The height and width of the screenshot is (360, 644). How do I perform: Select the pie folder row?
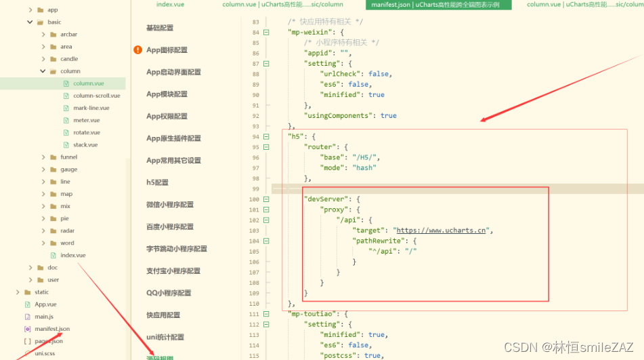[64, 218]
